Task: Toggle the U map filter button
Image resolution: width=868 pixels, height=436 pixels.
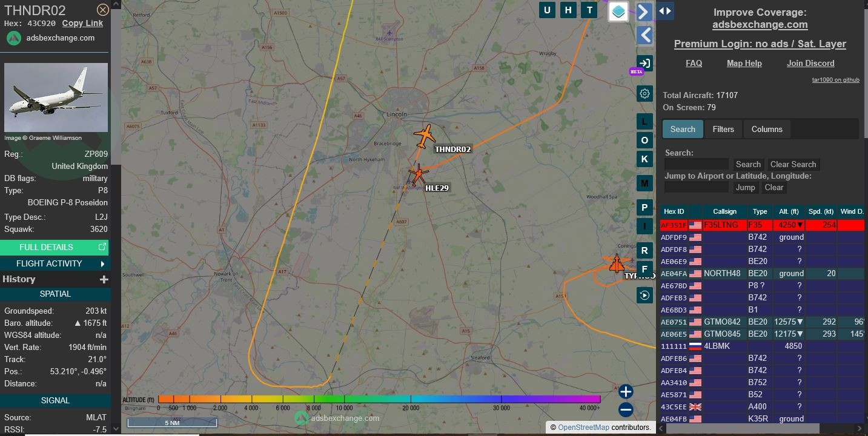Action: point(548,10)
